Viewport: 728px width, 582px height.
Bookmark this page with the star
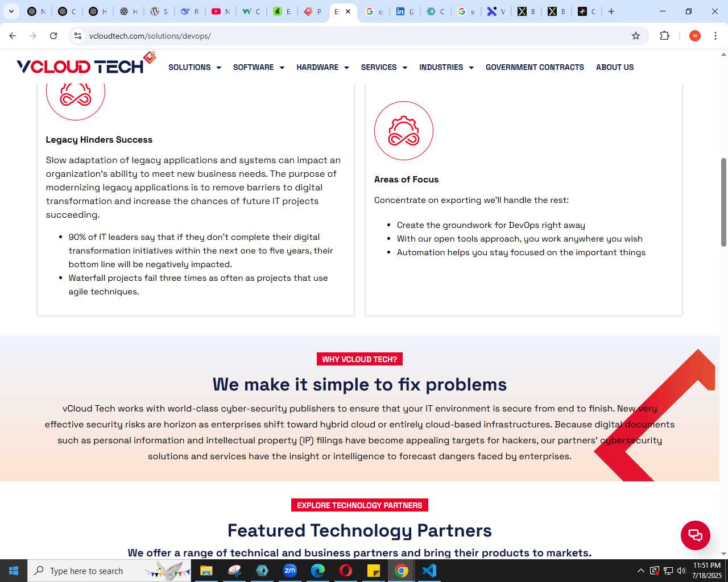pos(636,36)
